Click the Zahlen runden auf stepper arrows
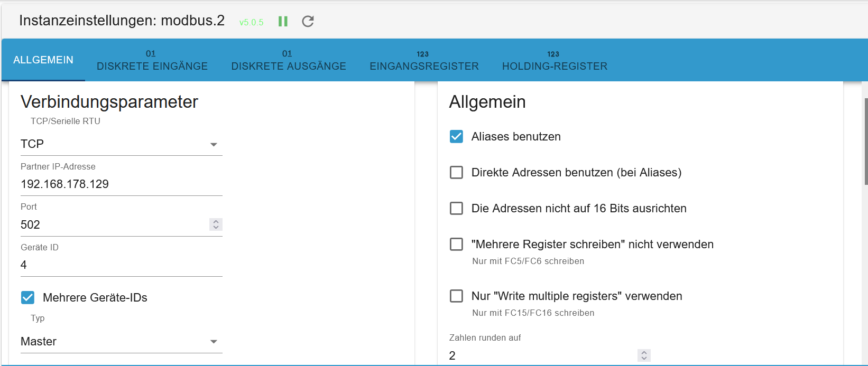This screenshot has width=868, height=366. [x=644, y=355]
